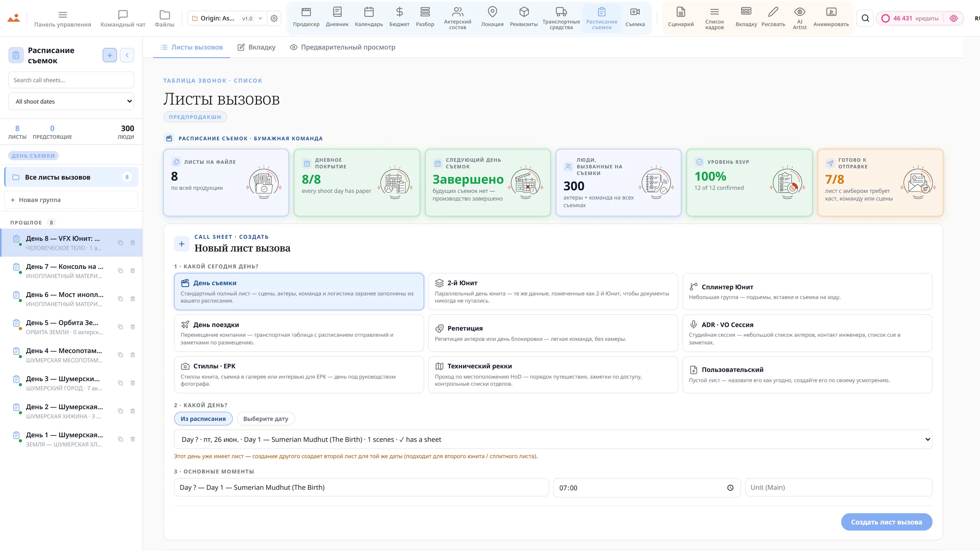980x551 pixels.
Task: Focus the Search call sheets field
Action: 71,80
